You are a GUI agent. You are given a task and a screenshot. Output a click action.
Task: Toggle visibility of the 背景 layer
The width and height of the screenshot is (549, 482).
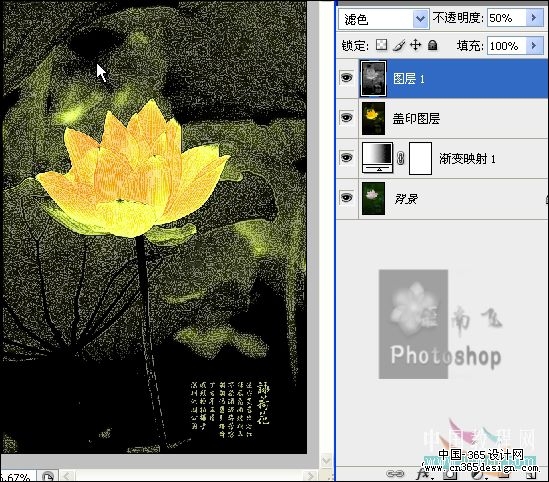[346, 198]
